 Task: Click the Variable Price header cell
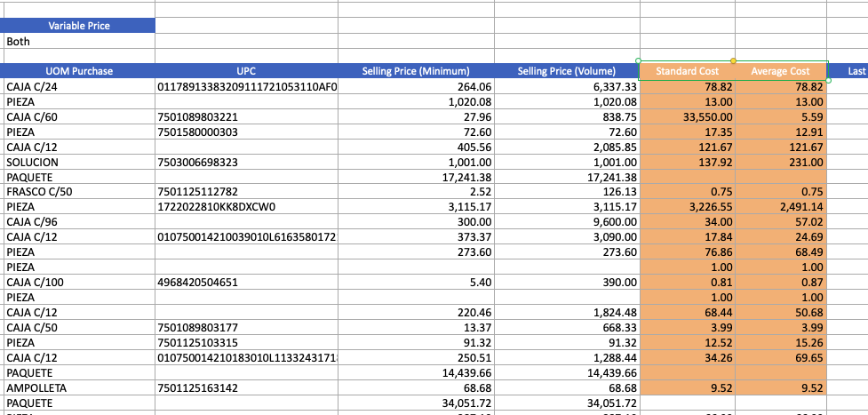(78, 26)
